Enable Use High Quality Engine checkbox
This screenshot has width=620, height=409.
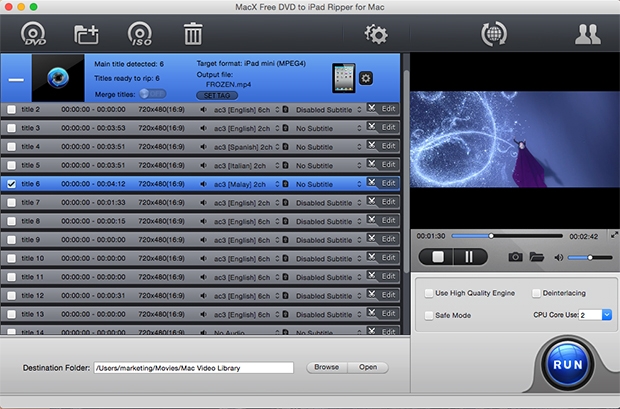(x=429, y=294)
